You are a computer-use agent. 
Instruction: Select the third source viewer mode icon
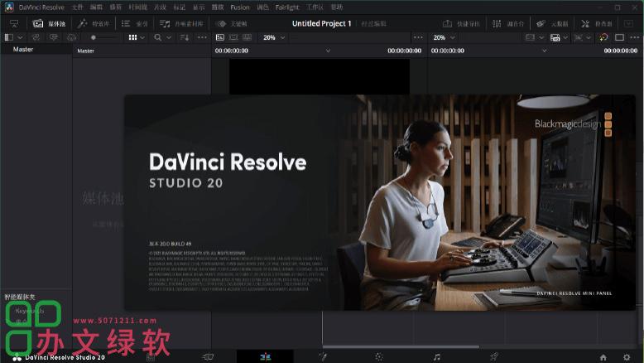pyautogui.click(x=247, y=37)
